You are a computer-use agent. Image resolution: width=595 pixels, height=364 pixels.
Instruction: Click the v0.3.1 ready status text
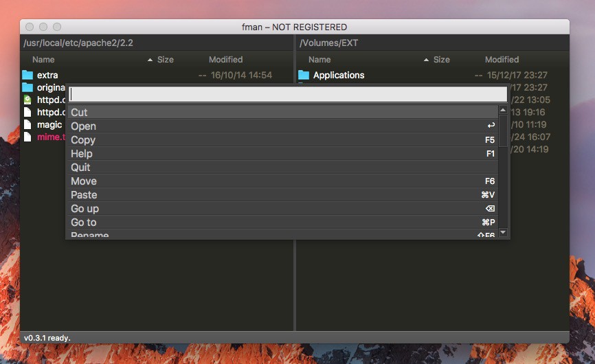point(47,338)
